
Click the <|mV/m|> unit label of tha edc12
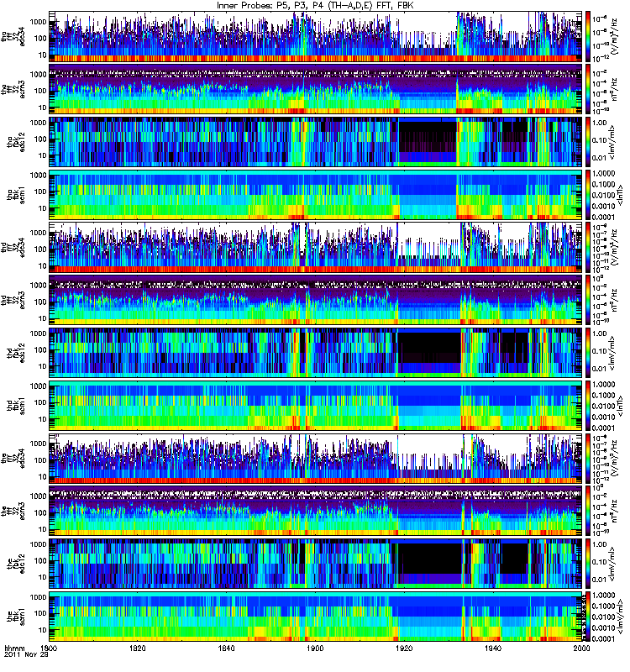point(613,142)
